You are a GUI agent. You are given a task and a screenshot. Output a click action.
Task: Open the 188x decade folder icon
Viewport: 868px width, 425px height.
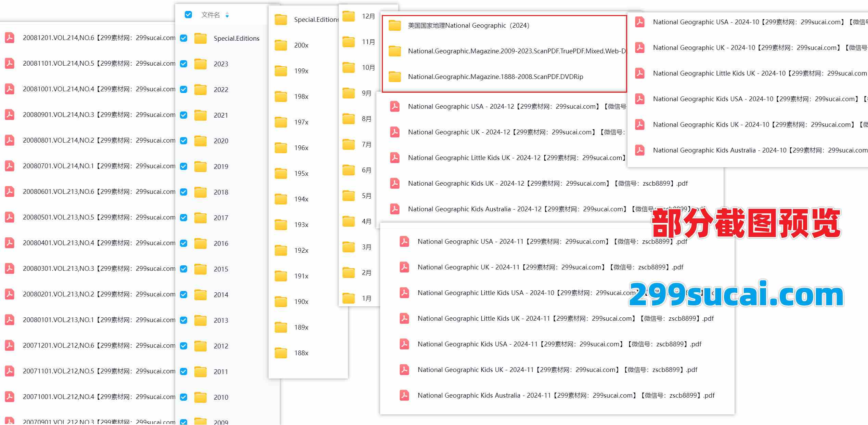pyautogui.click(x=281, y=353)
